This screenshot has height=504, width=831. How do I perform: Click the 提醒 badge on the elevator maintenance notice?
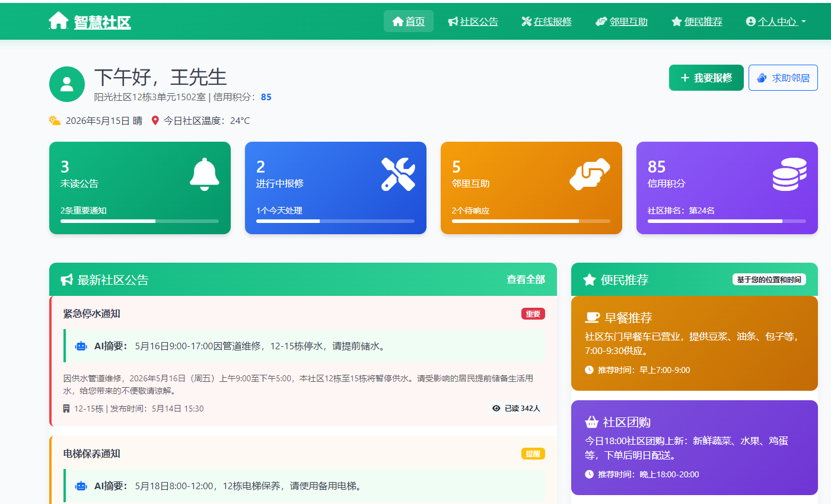[533, 454]
